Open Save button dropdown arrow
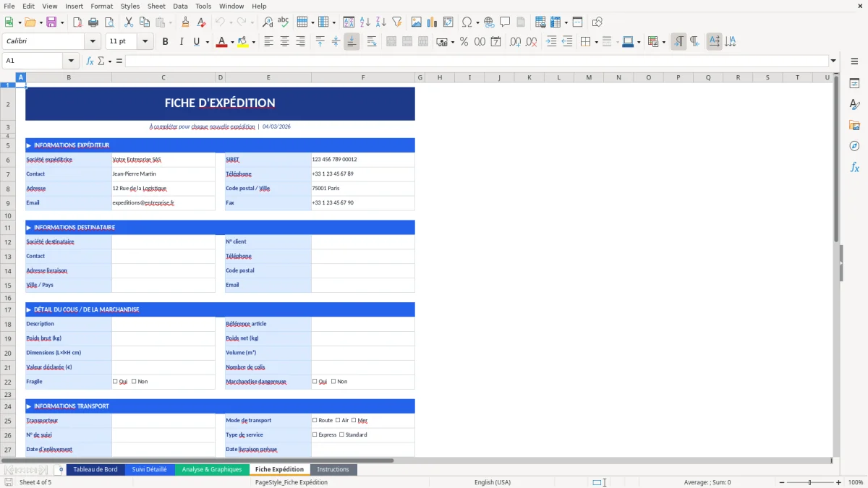Image resolution: width=868 pixels, height=488 pixels. pyautogui.click(x=62, y=22)
